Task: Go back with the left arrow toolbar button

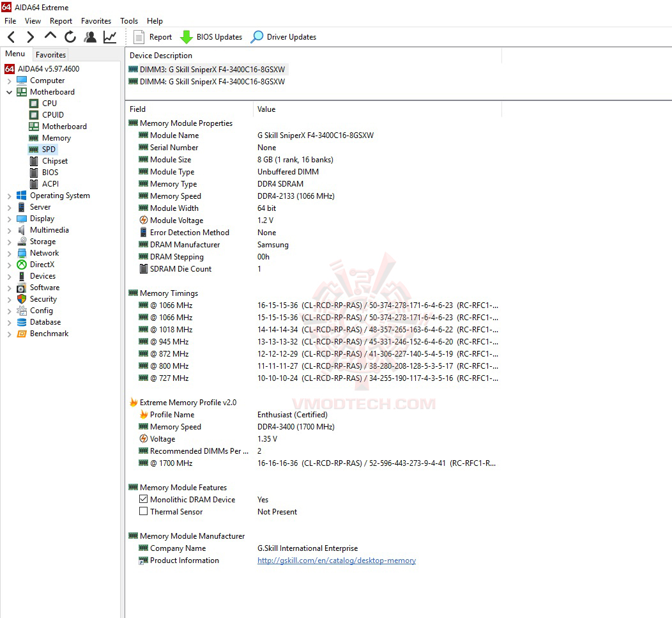Action: pos(11,37)
